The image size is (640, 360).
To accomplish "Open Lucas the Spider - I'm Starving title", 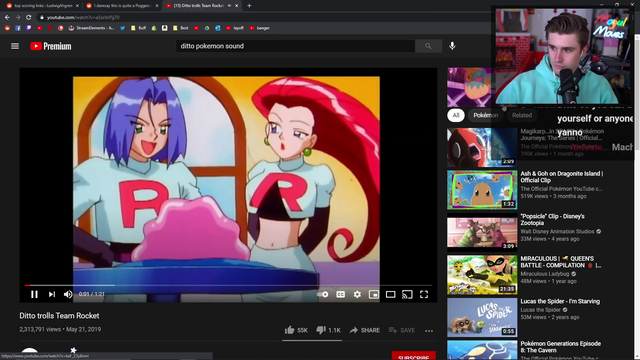I will click(560, 301).
